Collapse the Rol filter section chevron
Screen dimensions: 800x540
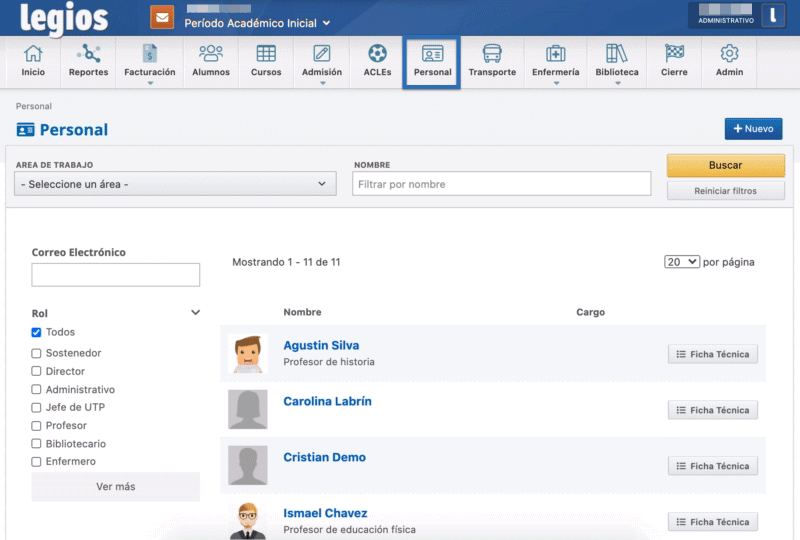[195, 313]
